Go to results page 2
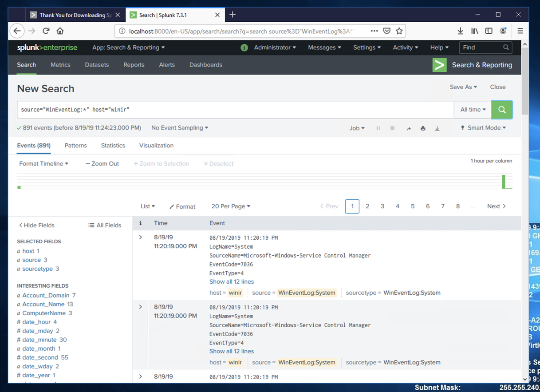Image resolution: width=540 pixels, height=392 pixels. pyautogui.click(x=367, y=206)
